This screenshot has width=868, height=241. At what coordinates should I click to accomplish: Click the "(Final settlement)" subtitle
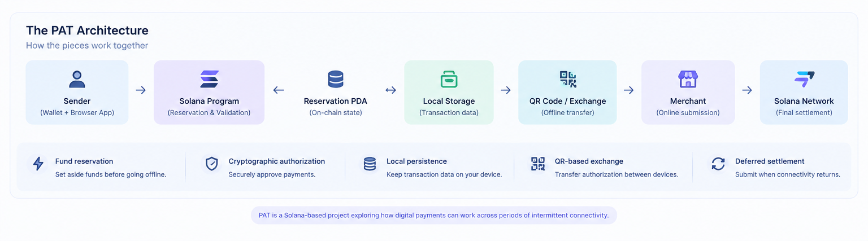click(x=804, y=113)
